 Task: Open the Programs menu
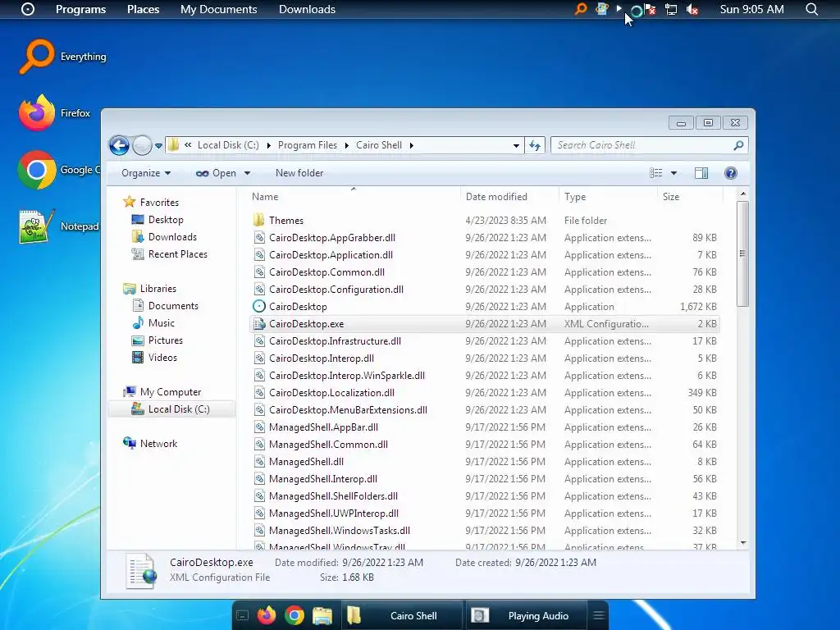[81, 9]
